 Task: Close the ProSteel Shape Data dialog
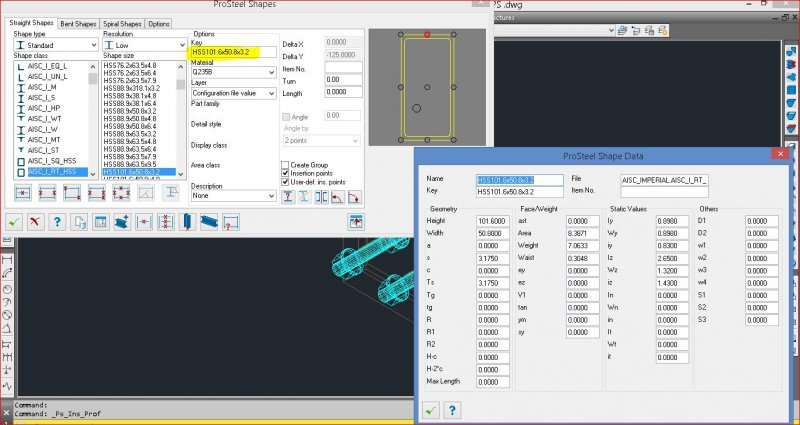coord(780,154)
